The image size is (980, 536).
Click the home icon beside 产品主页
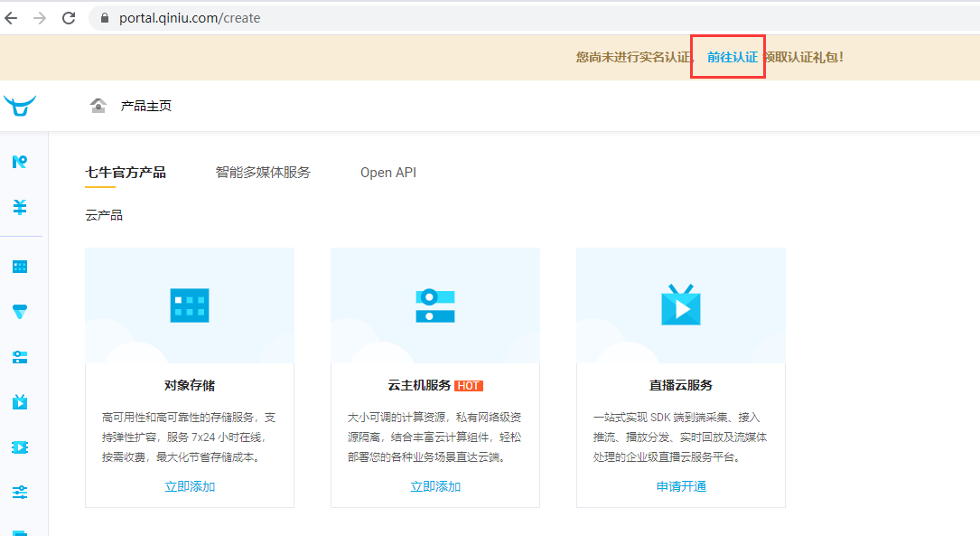point(98,106)
